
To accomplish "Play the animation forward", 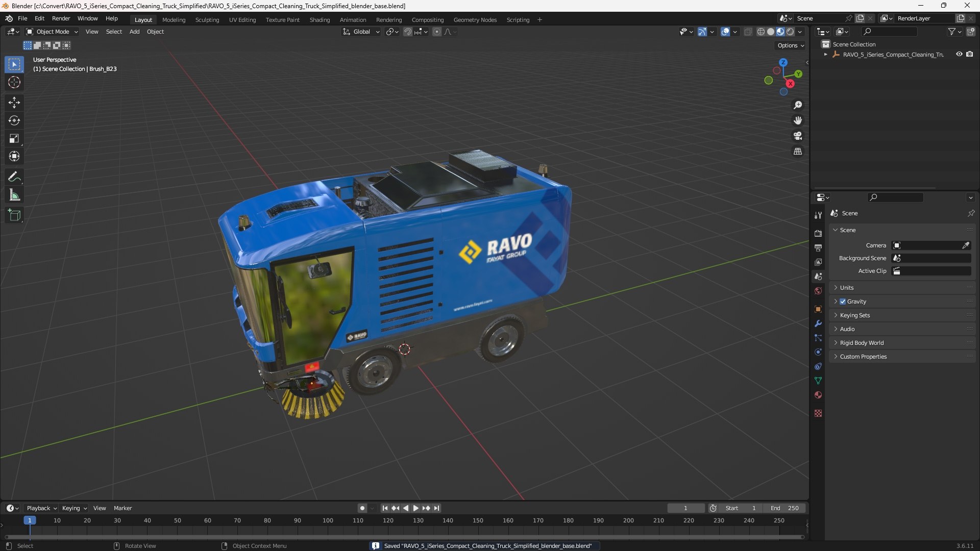I will [x=415, y=508].
